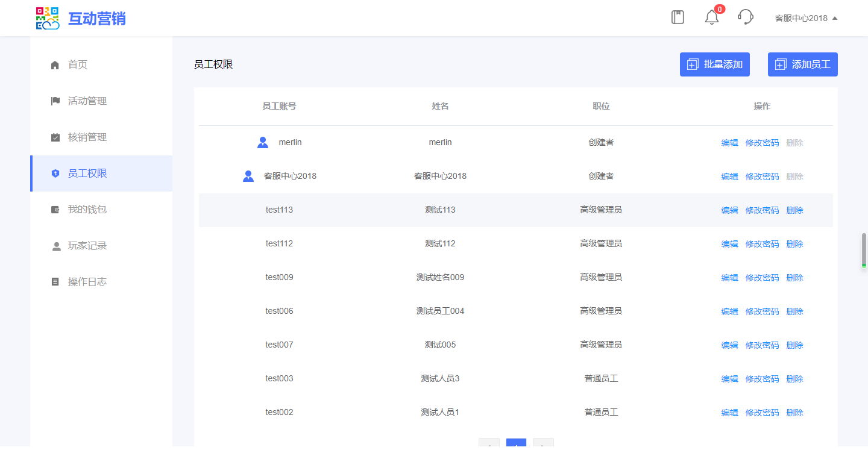Viewport: 868px width, 456px height.
Task: Click the name cell 测试姓名009
Action: click(x=440, y=277)
